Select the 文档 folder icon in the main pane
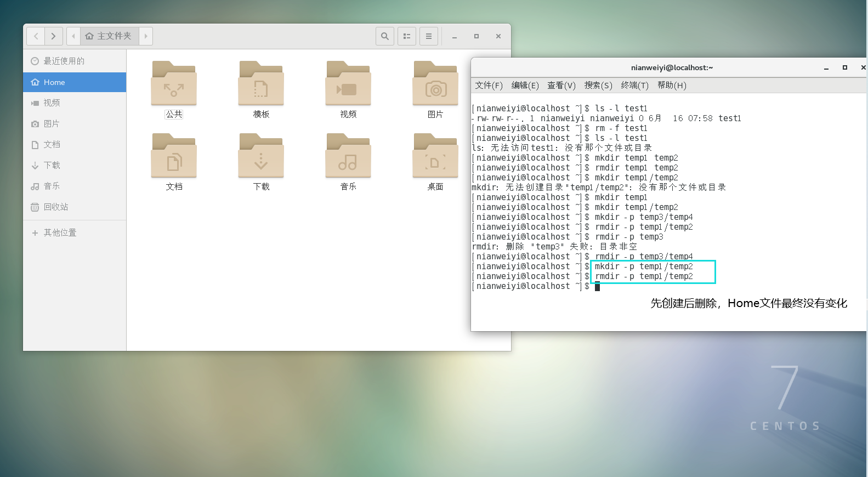 tap(174, 155)
